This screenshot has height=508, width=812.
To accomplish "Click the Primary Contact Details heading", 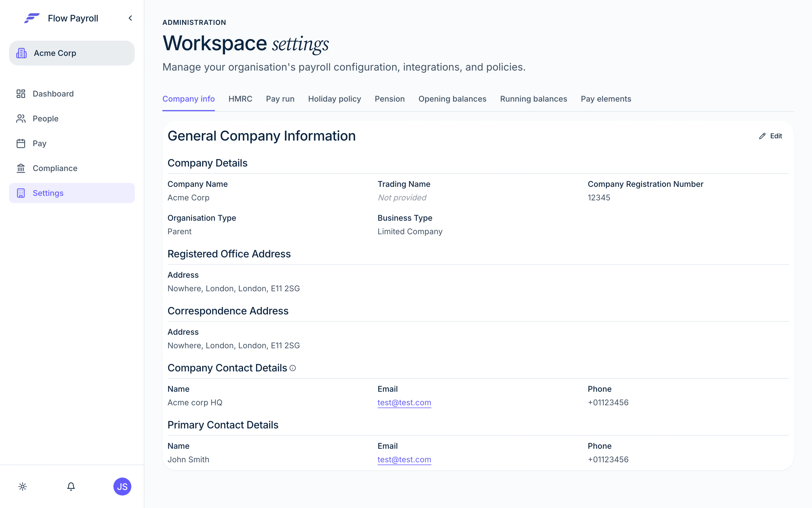I will [223, 425].
